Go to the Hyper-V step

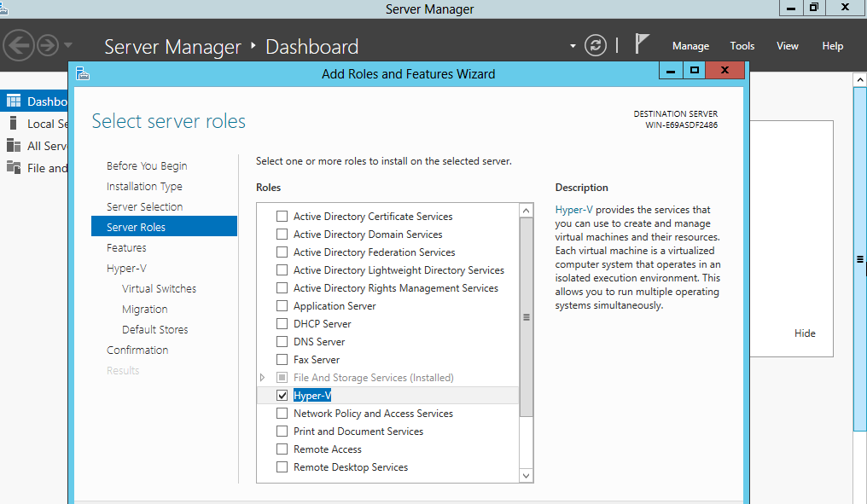126,268
